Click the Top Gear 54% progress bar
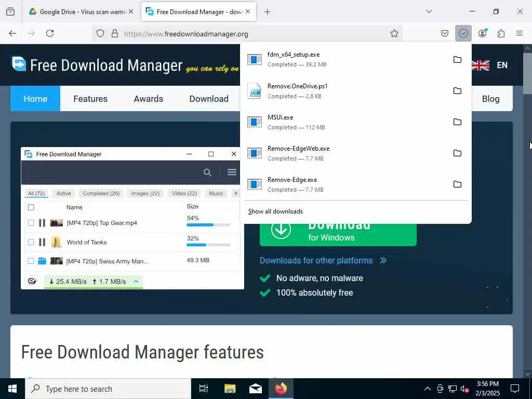 pyautogui.click(x=208, y=225)
